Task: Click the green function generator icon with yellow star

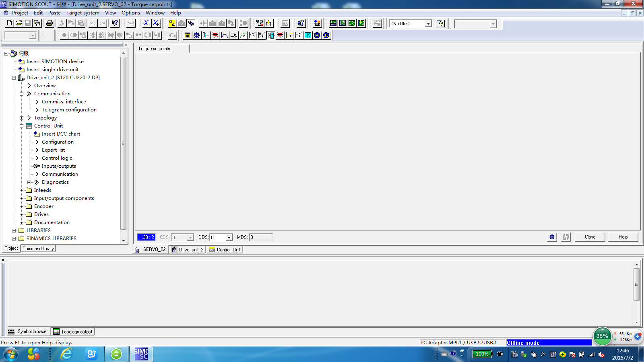Action: [x=361, y=23]
